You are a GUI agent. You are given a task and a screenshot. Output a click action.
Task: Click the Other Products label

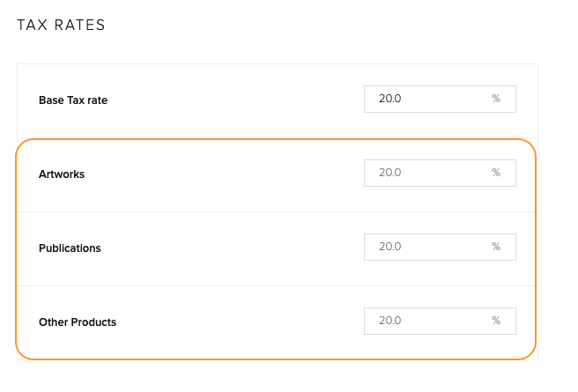pyautogui.click(x=78, y=322)
